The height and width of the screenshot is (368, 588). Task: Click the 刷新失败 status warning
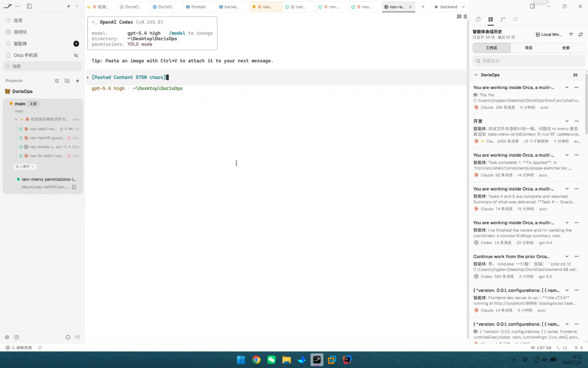(22, 348)
